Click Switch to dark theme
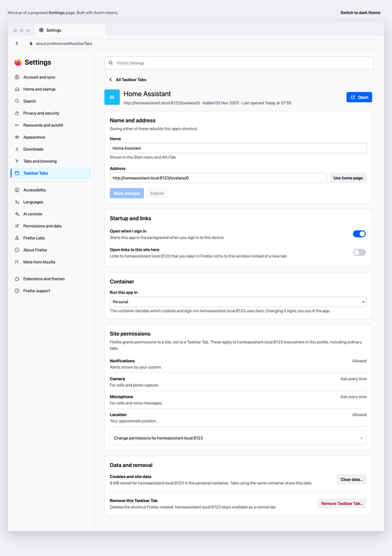 (360, 13)
